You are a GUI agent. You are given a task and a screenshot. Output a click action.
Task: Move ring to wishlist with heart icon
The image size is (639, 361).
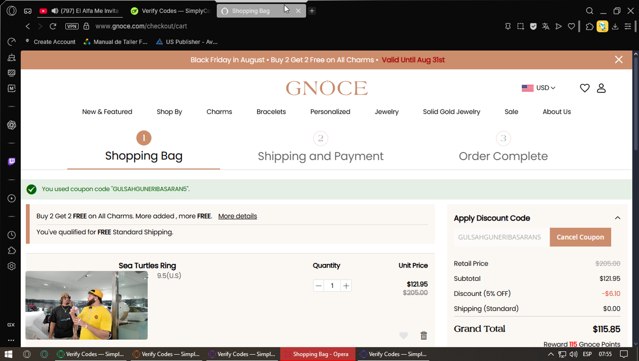click(403, 335)
